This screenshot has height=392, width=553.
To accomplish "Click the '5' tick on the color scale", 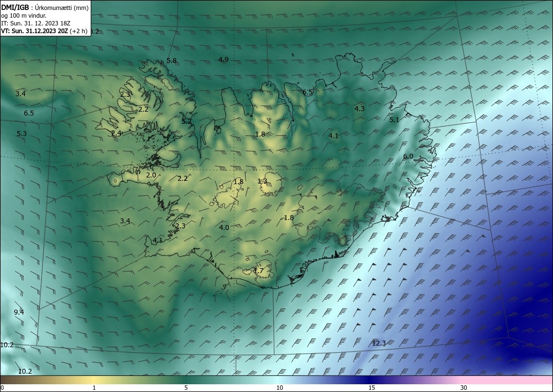I will coord(186,388).
